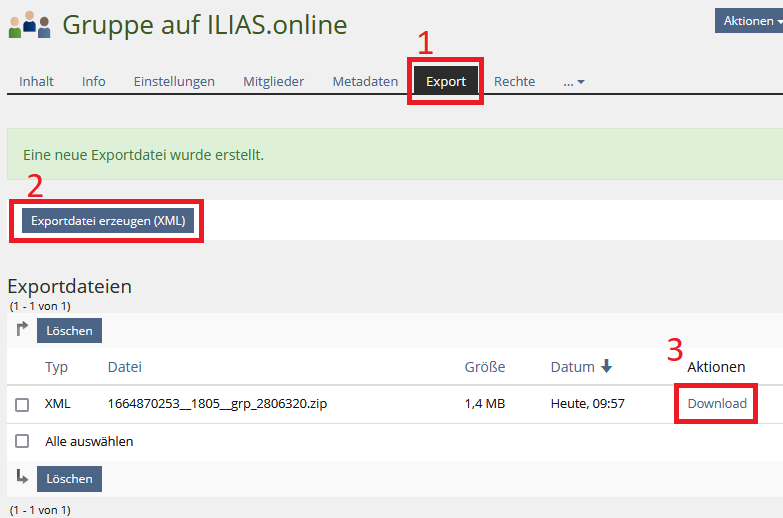Tick the checkbox for the XML export file
Viewport: 783px width, 518px height.
[22, 404]
